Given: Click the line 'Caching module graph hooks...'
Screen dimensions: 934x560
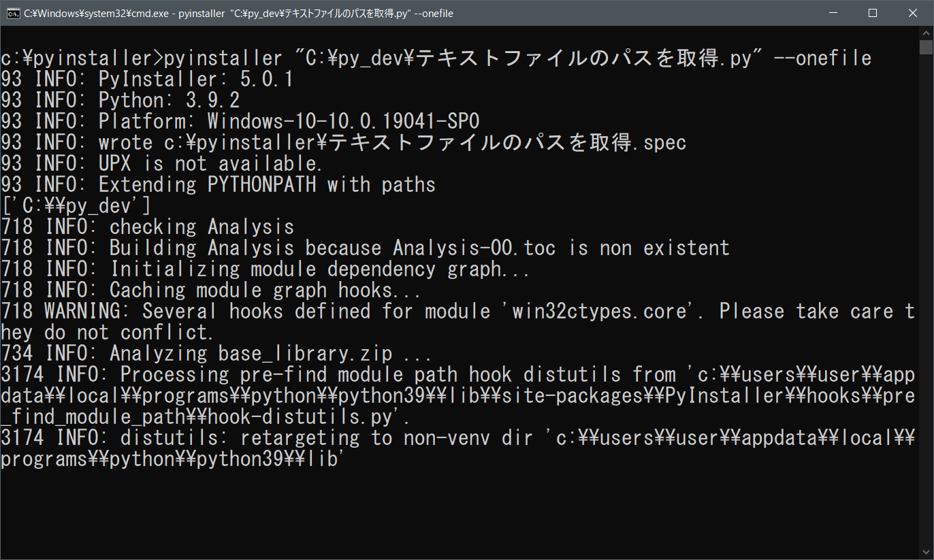Looking at the screenshot, I should click(211, 290).
